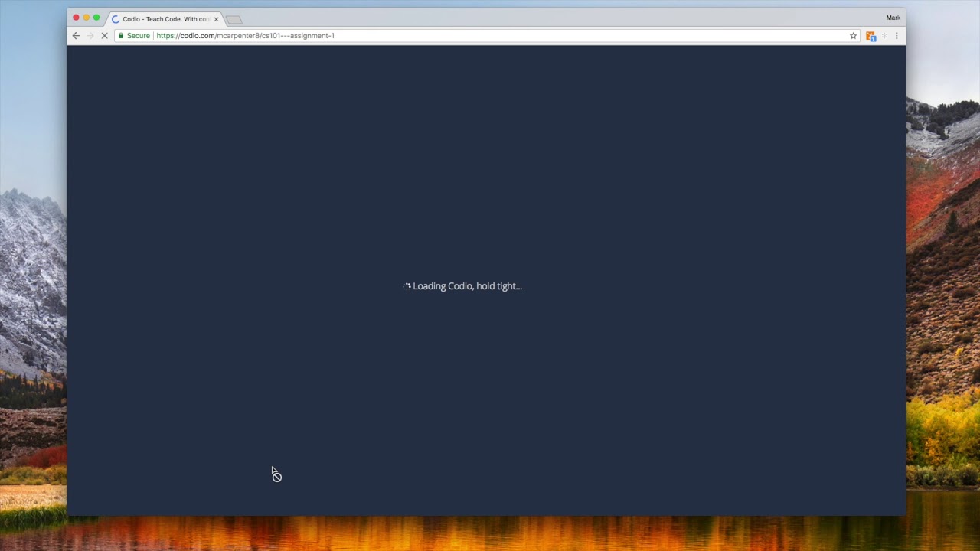Open the Mark profile switcher
Image resolution: width=980 pixels, height=551 pixels.
click(893, 18)
